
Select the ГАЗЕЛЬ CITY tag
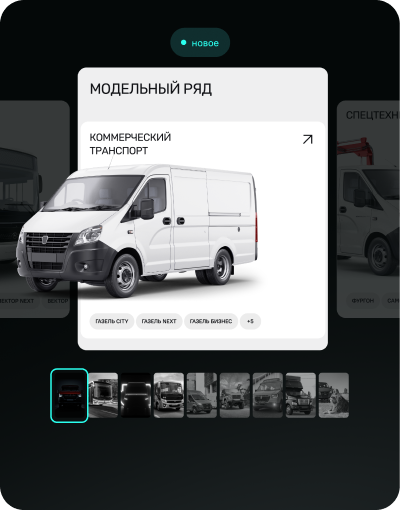click(x=112, y=321)
